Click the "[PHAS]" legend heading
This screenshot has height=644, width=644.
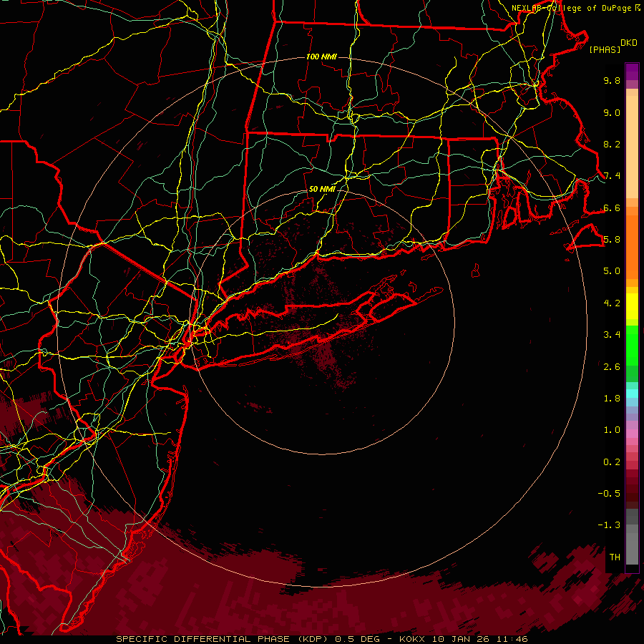[605, 50]
